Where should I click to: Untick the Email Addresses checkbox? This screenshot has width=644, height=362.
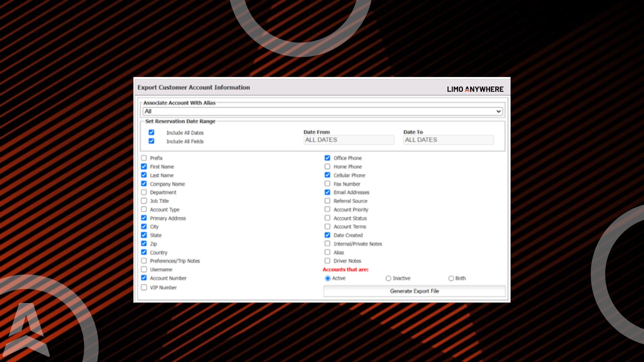327,192
